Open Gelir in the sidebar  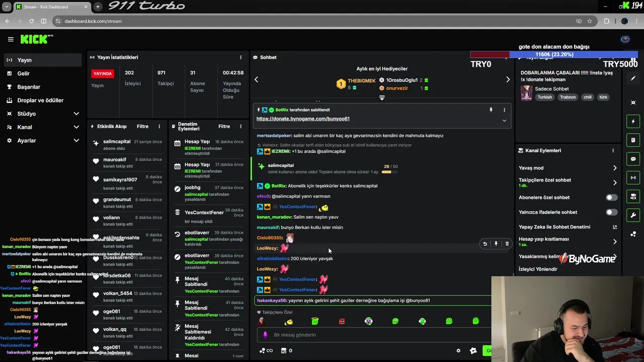coord(42,73)
